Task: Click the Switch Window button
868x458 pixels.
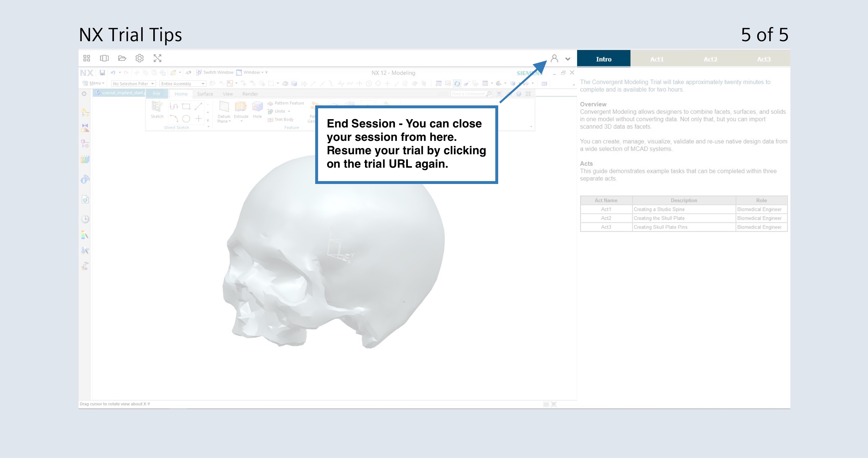Action: [x=215, y=73]
